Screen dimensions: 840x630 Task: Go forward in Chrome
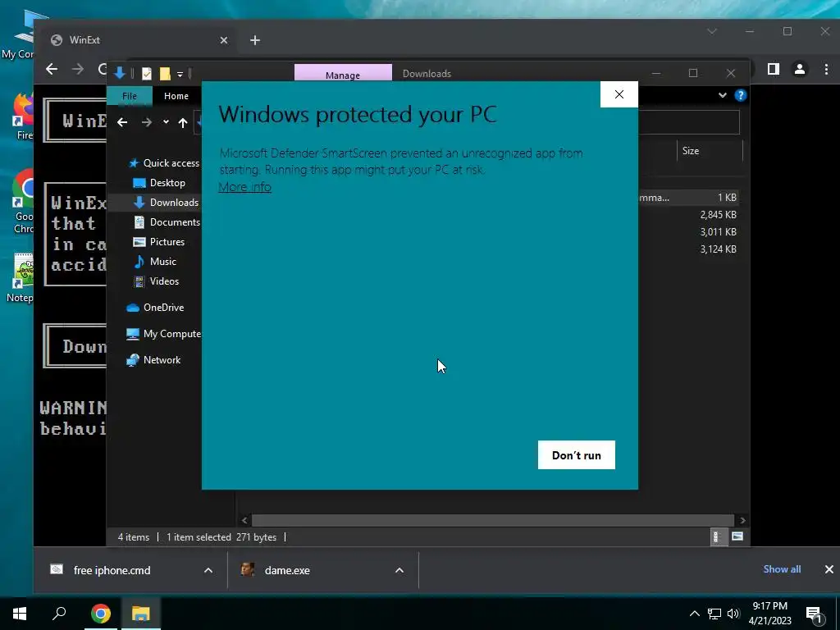[78, 69]
